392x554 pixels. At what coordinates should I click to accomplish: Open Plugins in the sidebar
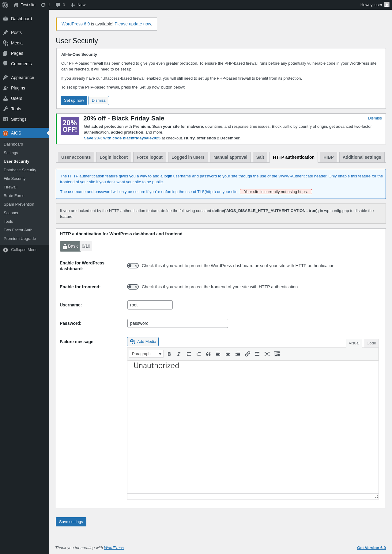[x=24, y=88]
